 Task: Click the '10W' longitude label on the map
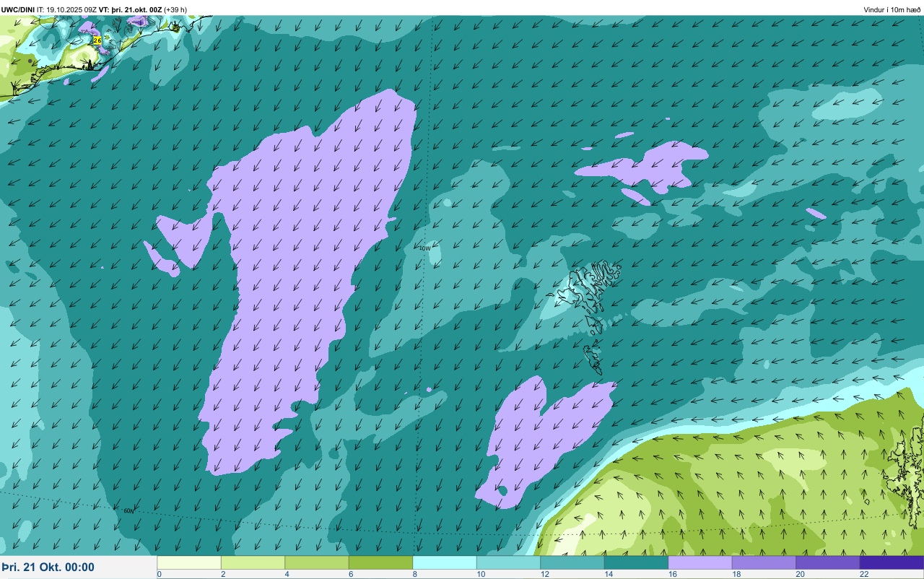(x=424, y=248)
